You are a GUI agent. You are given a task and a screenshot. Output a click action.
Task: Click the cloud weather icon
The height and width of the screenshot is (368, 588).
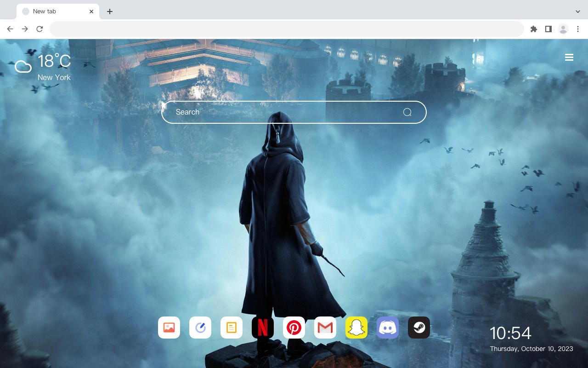pos(23,67)
